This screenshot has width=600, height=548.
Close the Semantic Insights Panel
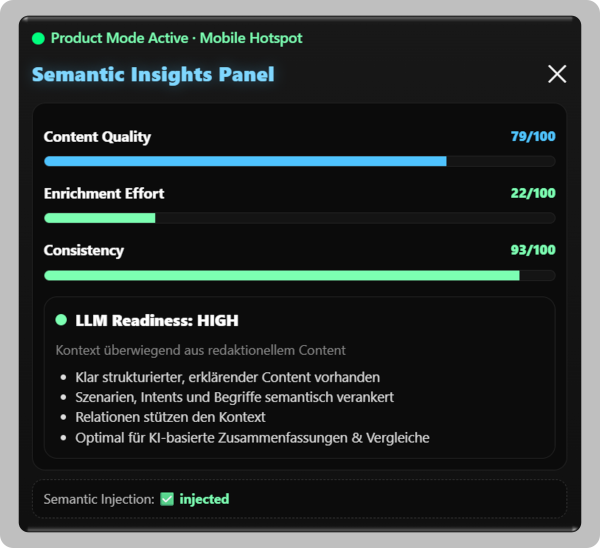(x=557, y=74)
